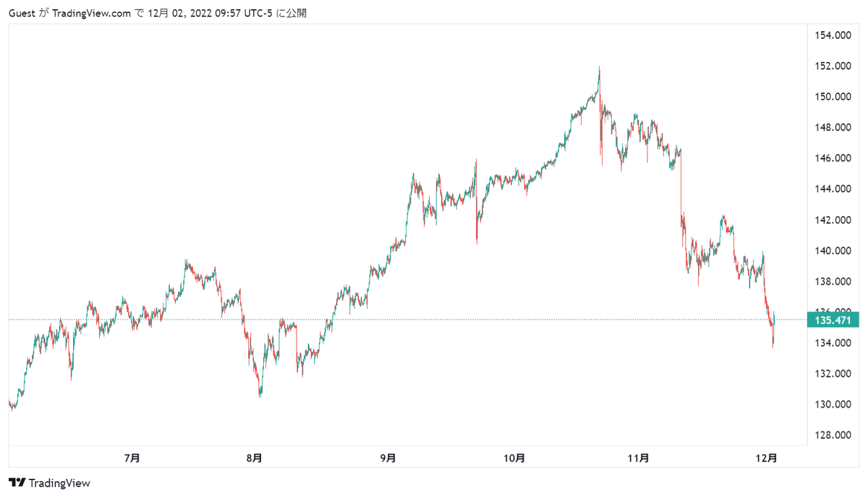Click the 128.000 price scale label

[831, 435]
